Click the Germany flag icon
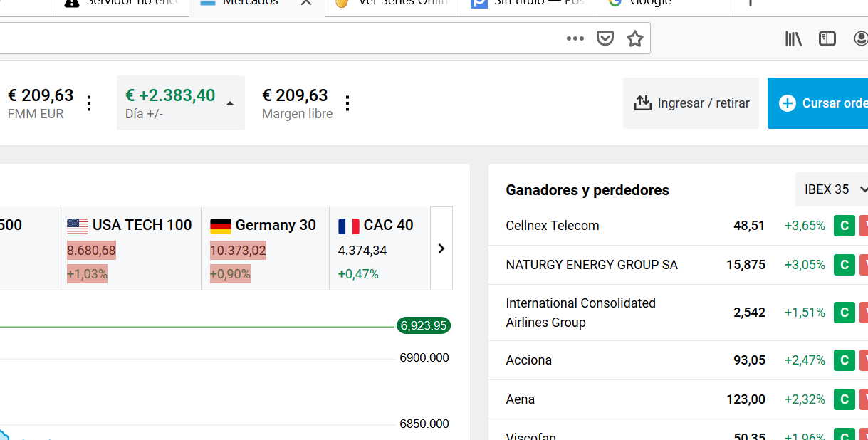 coord(221,226)
